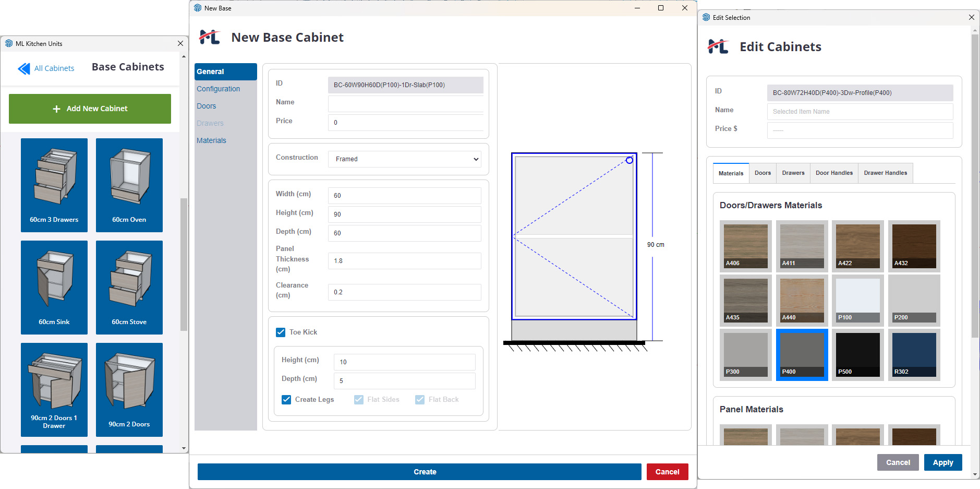Open the Construction dropdown showing Framed
This screenshot has width=980, height=489.
click(404, 159)
